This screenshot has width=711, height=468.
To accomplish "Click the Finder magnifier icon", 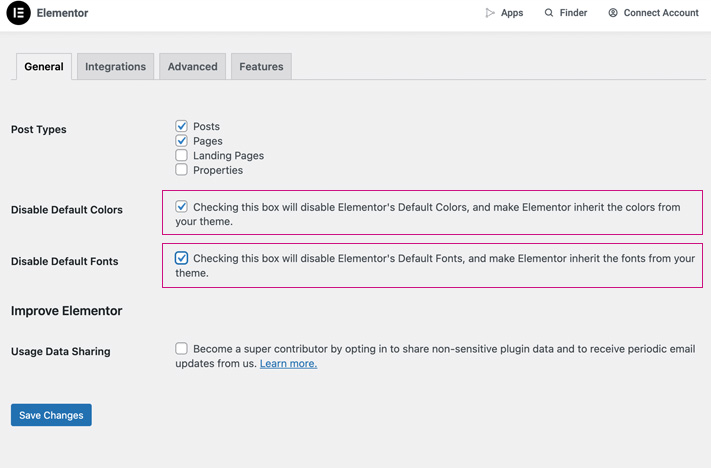I will [x=549, y=13].
